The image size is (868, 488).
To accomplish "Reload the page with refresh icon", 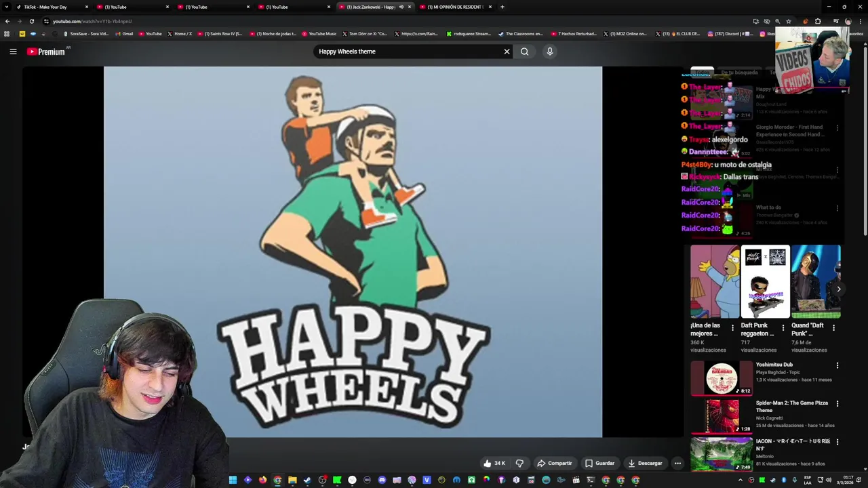I will tap(31, 21).
